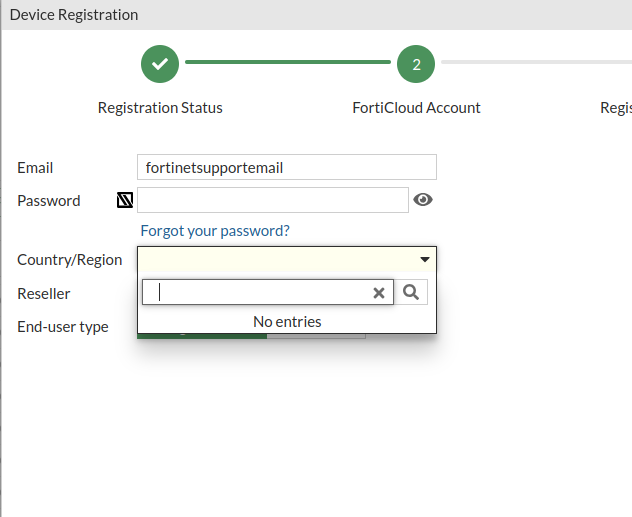Click the green progress line between steps
Screen dimensions: 632x517
click(x=287, y=63)
